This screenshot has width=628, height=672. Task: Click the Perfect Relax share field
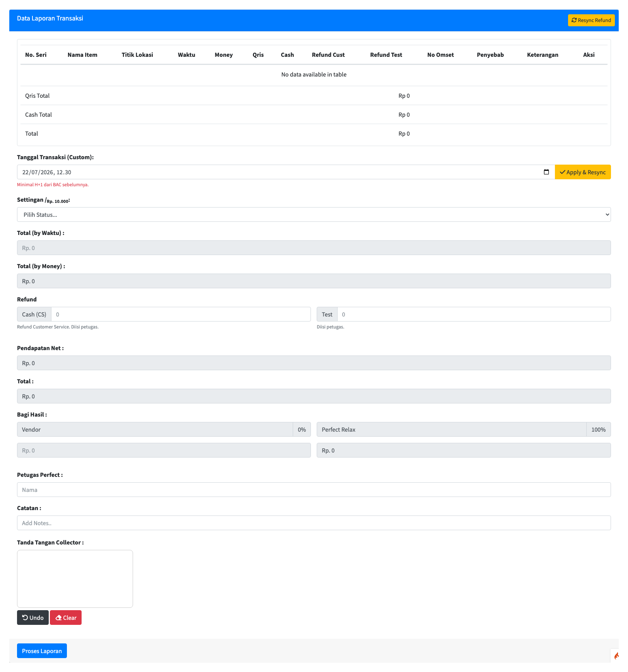point(451,429)
